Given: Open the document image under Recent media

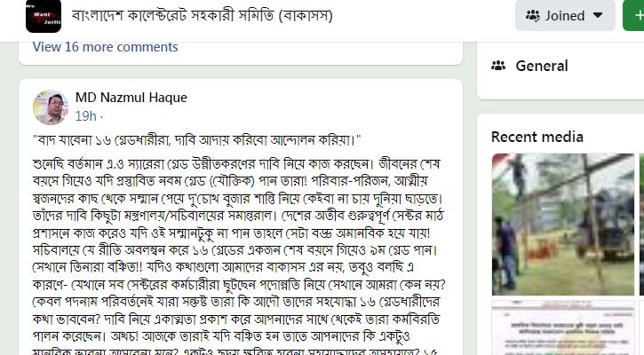Looking at the screenshot, I should coord(563,327).
